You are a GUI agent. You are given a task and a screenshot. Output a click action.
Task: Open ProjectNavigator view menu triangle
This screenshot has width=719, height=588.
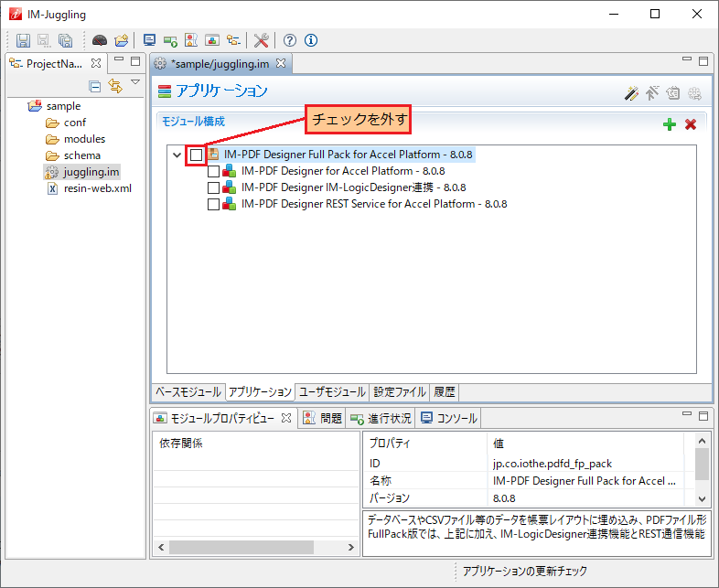click(135, 82)
